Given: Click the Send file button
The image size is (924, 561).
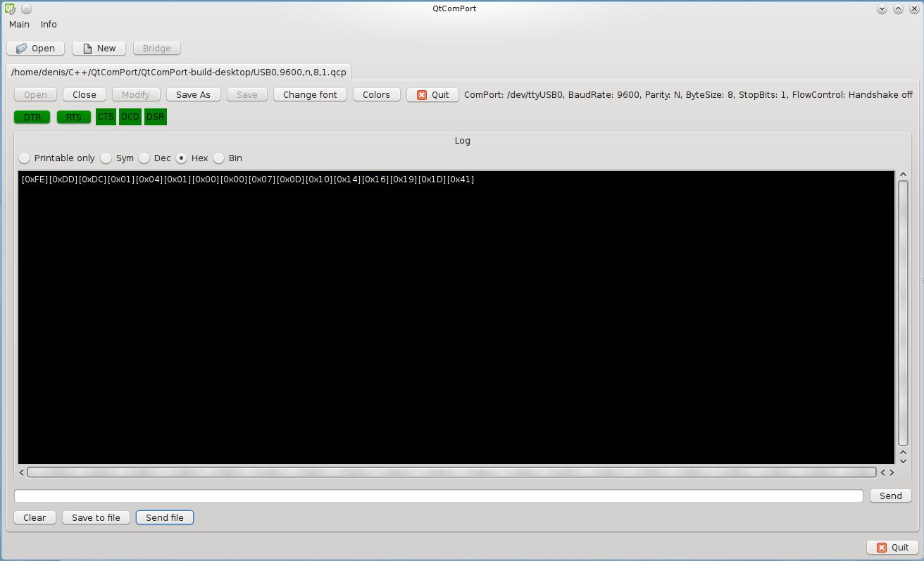Looking at the screenshot, I should tap(165, 517).
